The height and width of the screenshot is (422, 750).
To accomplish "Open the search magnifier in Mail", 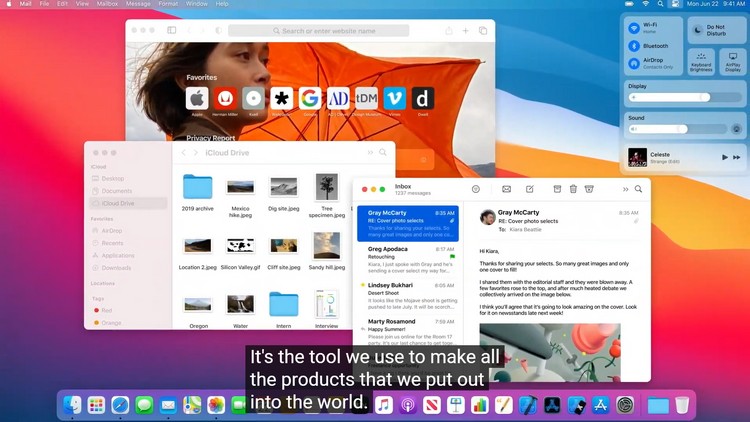I will pyautogui.click(x=638, y=189).
